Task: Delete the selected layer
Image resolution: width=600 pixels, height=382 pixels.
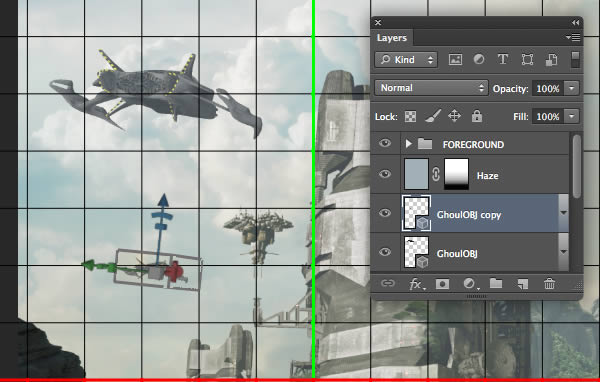Action: [549, 284]
